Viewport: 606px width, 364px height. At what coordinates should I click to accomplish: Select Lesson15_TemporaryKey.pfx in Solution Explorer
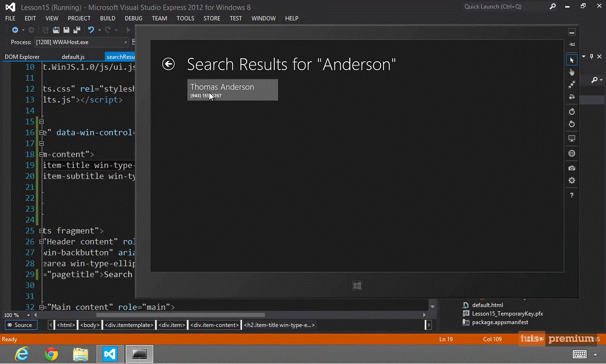coord(507,314)
